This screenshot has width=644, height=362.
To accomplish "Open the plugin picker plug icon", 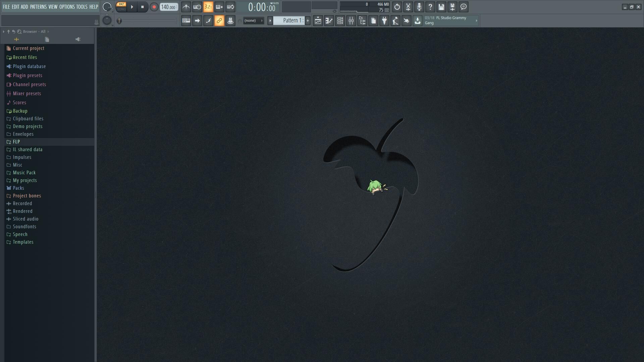I will (384, 21).
